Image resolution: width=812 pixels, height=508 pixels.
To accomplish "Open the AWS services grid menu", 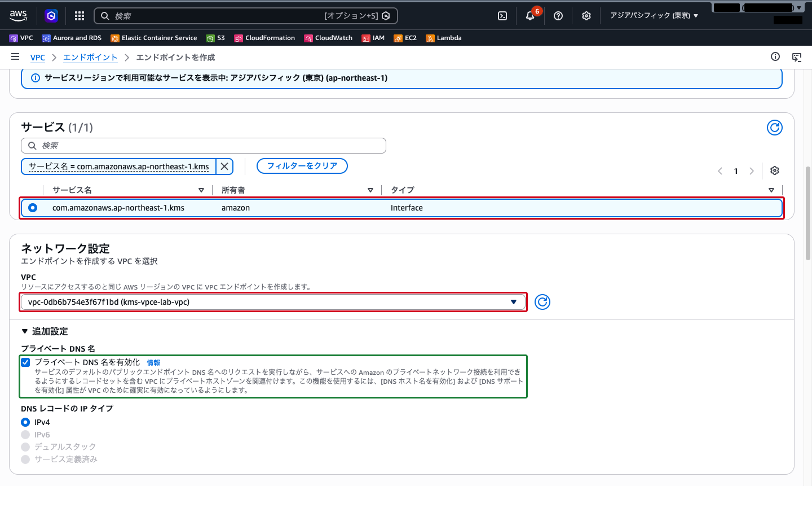I will pyautogui.click(x=80, y=16).
